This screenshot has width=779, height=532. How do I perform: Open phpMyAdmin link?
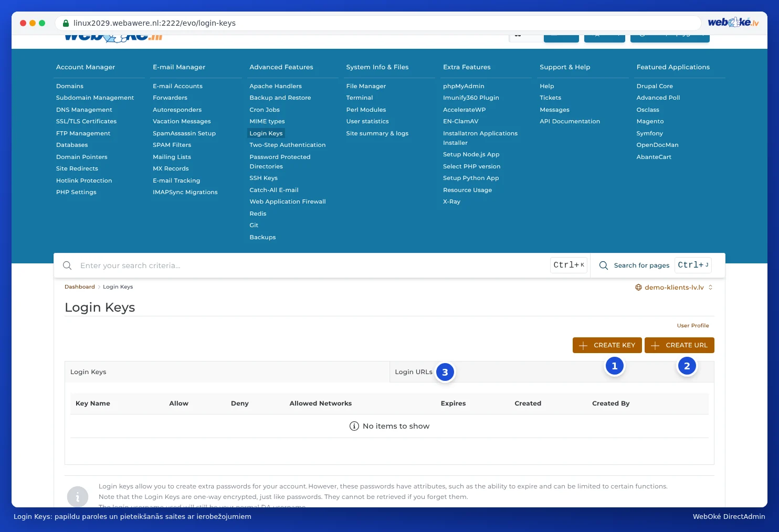(464, 86)
